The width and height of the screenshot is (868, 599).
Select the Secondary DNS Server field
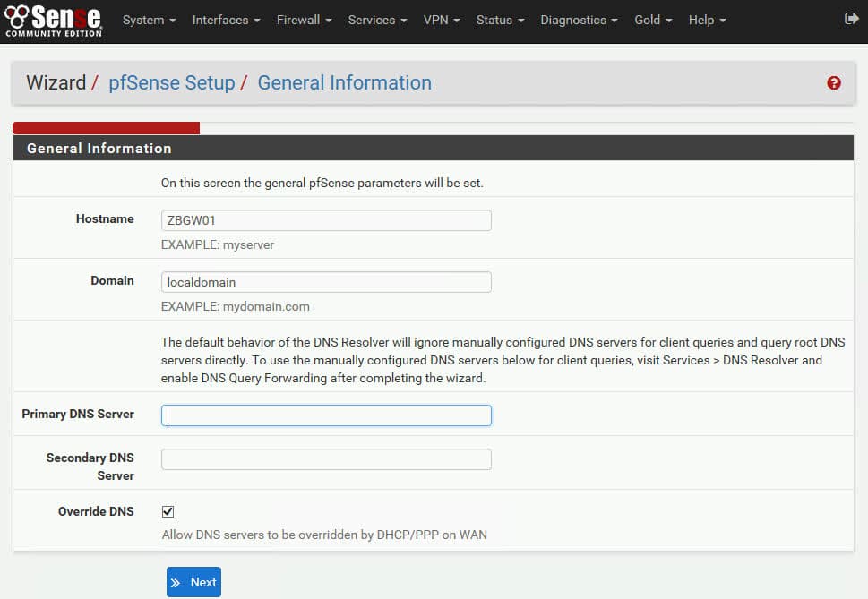[326, 459]
